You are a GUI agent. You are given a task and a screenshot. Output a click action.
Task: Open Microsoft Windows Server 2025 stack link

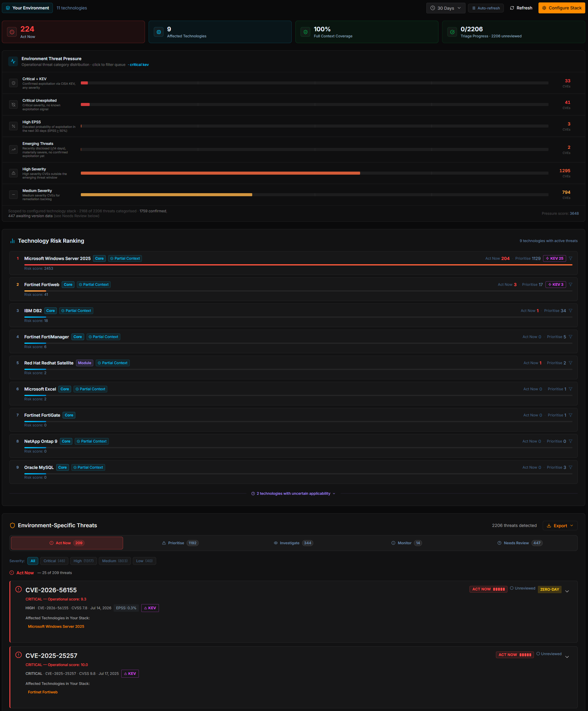tap(56, 626)
